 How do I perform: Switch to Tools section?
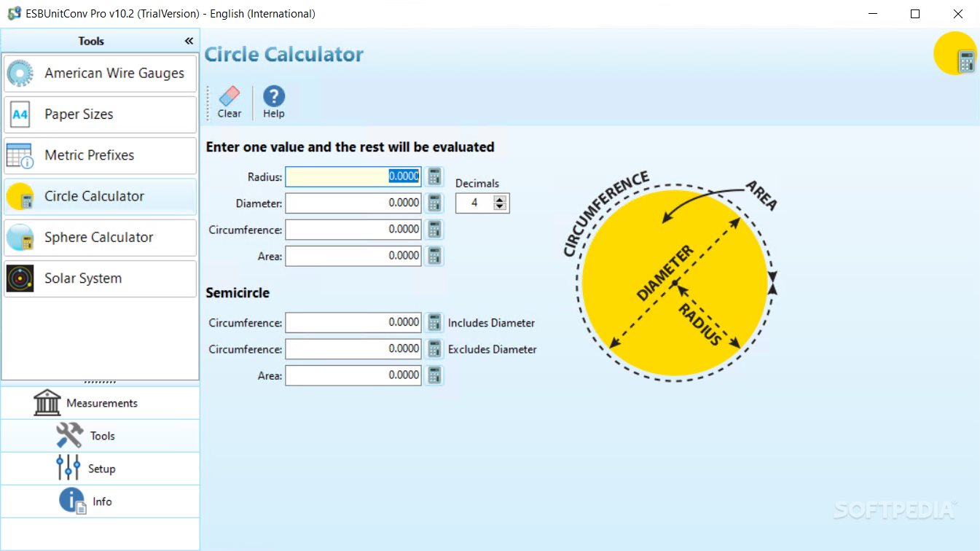click(100, 435)
